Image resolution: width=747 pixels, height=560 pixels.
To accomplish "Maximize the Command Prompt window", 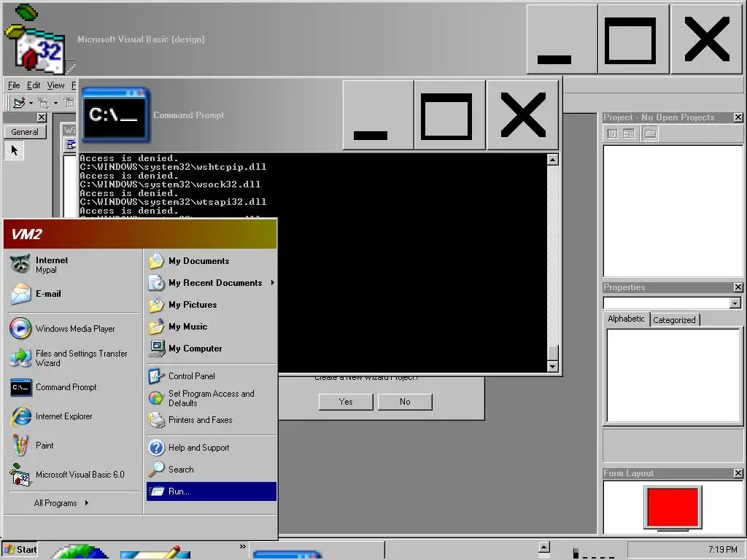I will click(449, 114).
